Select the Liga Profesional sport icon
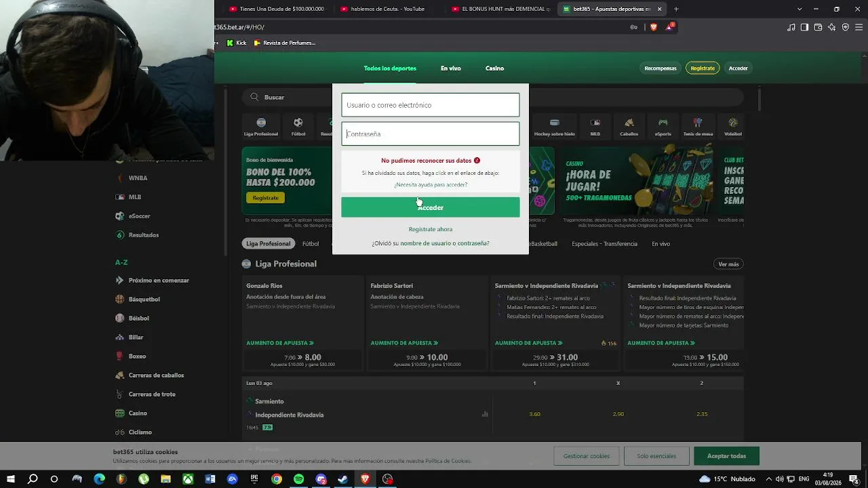Viewport: 868px width, 488px height. click(261, 123)
